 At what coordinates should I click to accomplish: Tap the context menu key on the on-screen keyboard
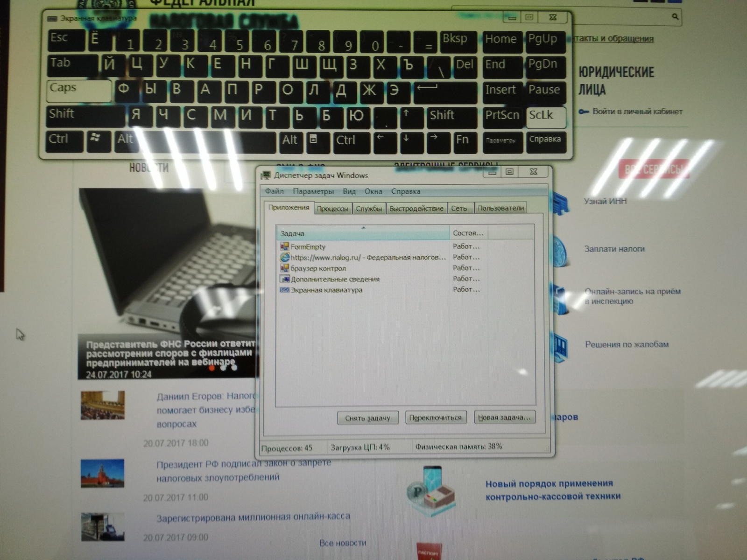pyautogui.click(x=317, y=142)
